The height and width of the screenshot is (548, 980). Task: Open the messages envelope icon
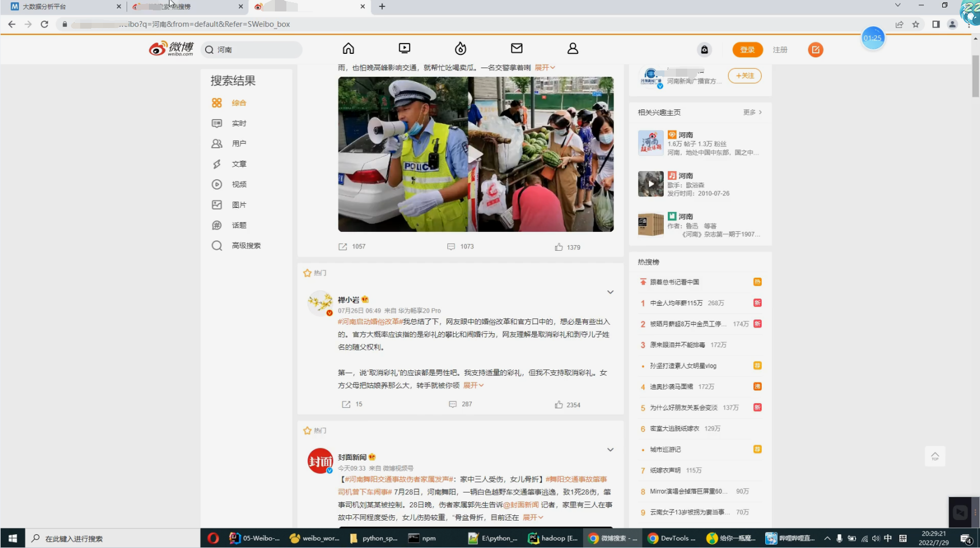517,49
